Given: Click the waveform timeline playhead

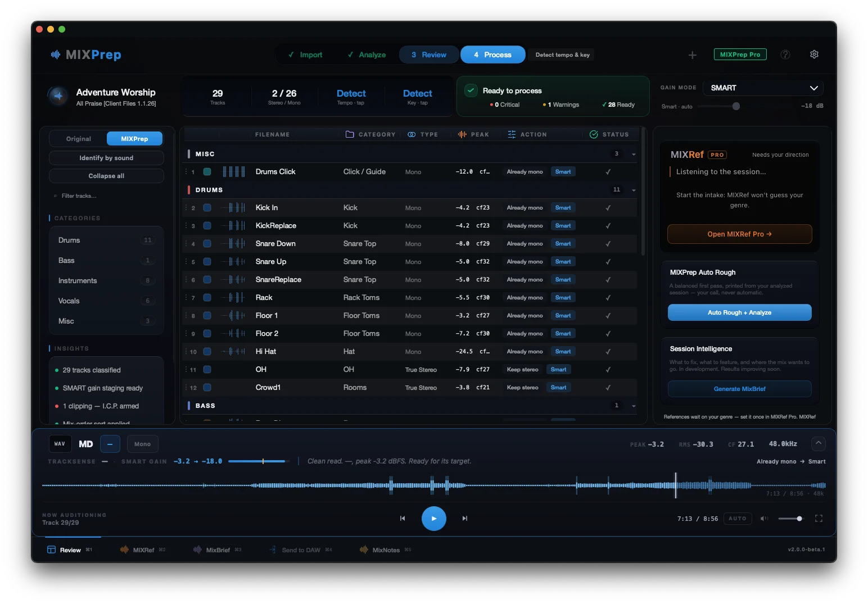Looking at the screenshot, I should pyautogui.click(x=676, y=485).
